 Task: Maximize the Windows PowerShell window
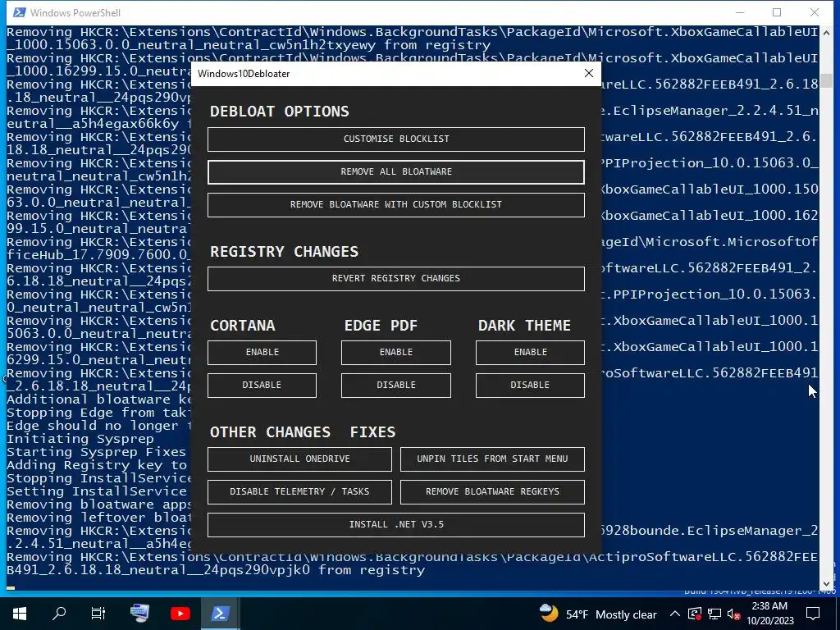[x=777, y=12]
